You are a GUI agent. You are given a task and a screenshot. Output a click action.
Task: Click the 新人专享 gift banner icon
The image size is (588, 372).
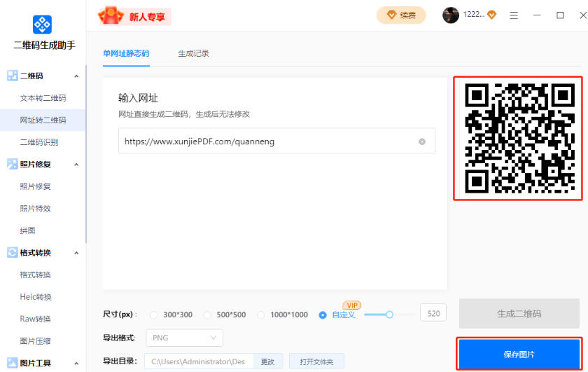(x=111, y=15)
